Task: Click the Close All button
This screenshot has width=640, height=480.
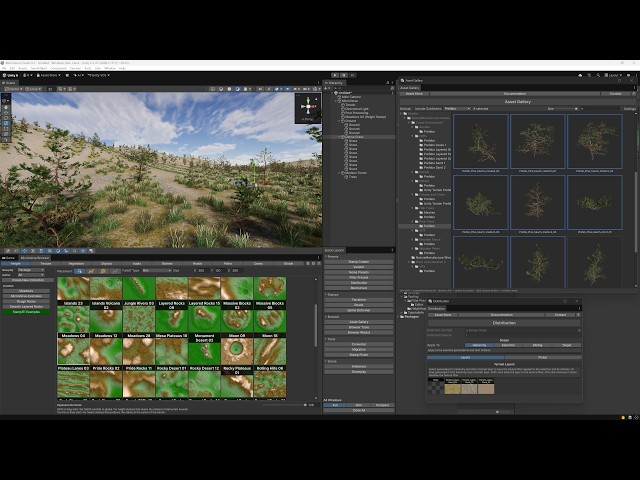Action: coord(359,410)
